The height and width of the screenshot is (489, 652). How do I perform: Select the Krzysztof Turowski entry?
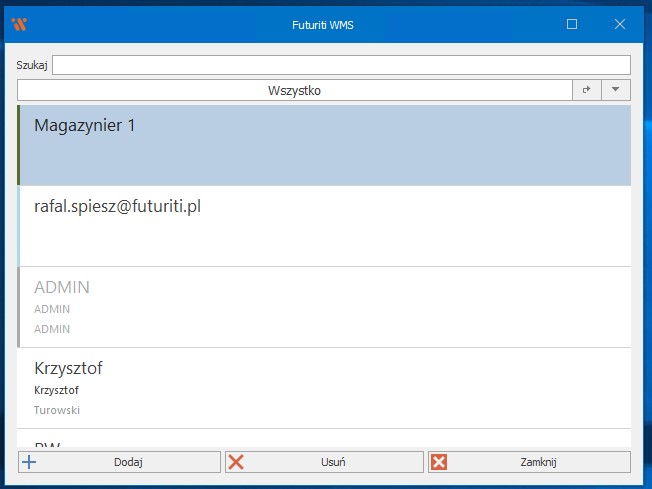(324, 388)
